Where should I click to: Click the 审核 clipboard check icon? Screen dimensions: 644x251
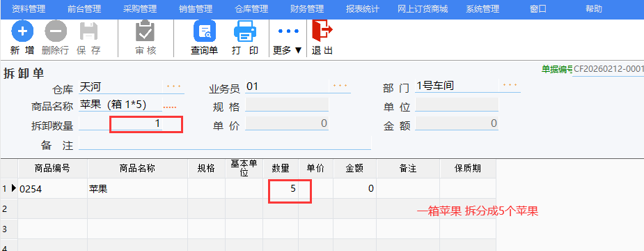[x=146, y=31]
